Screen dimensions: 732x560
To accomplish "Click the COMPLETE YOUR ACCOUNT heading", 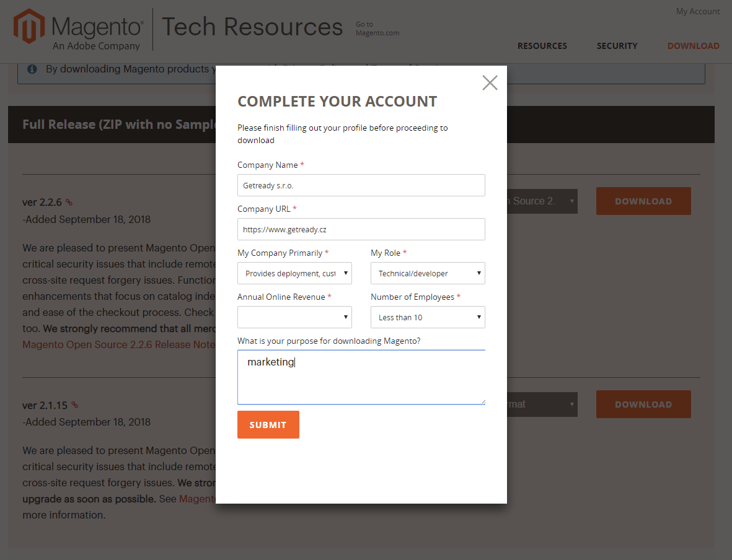I will point(337,101).
